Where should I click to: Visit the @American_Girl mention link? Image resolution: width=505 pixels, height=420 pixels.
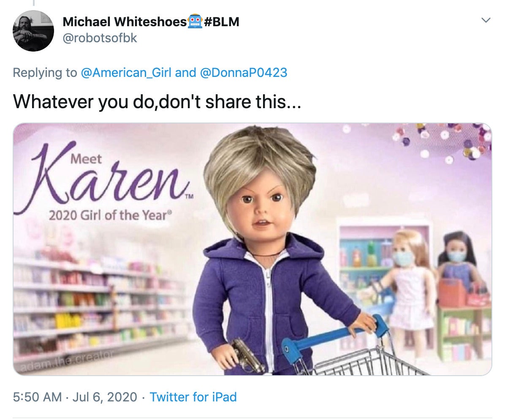pyautogui.click(x=126, y=73)
